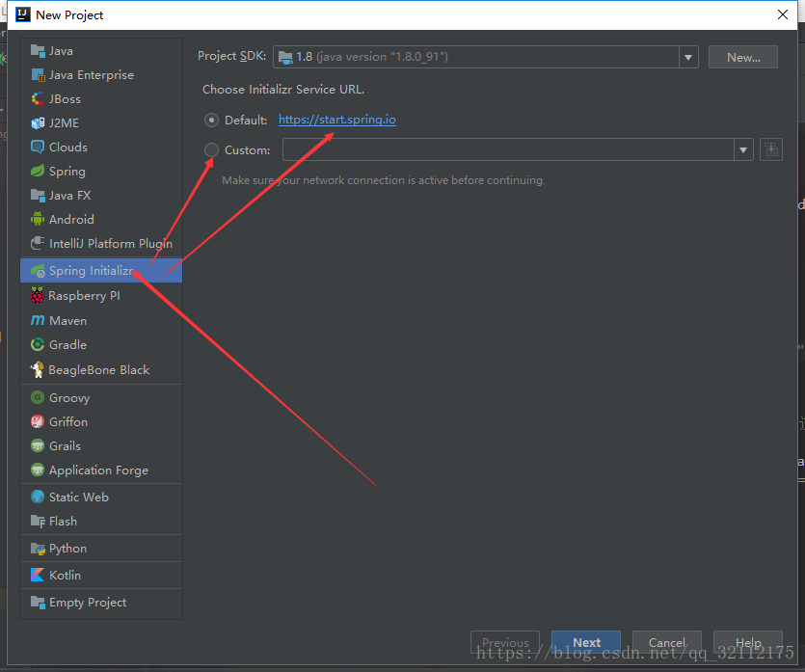Select the Grails icon

pos(38,445)
